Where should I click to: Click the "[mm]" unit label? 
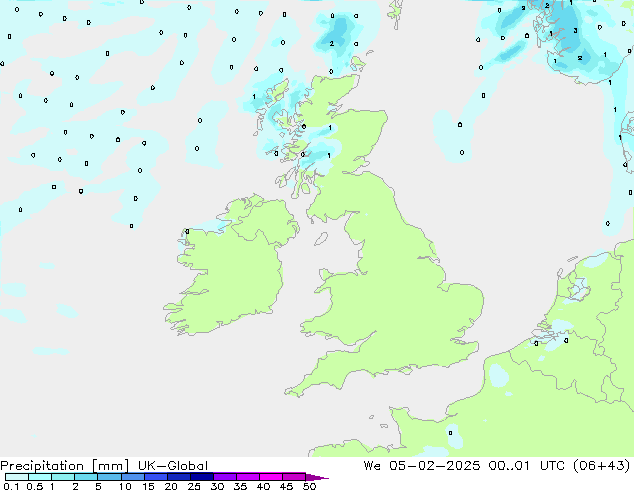pos(110,466)
